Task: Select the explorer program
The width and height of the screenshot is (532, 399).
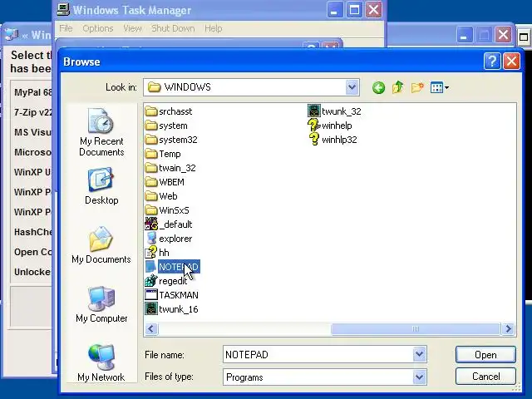Action: (x=169, y=239)
